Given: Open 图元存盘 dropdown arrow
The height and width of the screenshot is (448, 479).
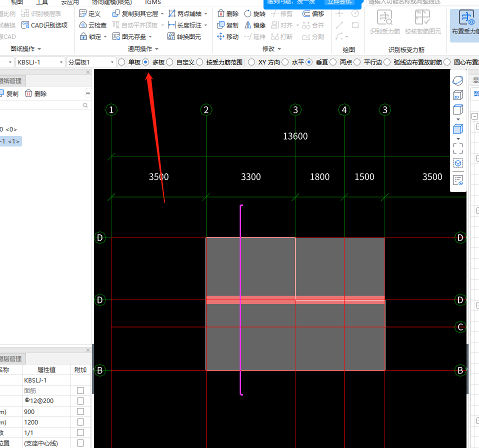Looking at the screenshot, I should [150, 37].
